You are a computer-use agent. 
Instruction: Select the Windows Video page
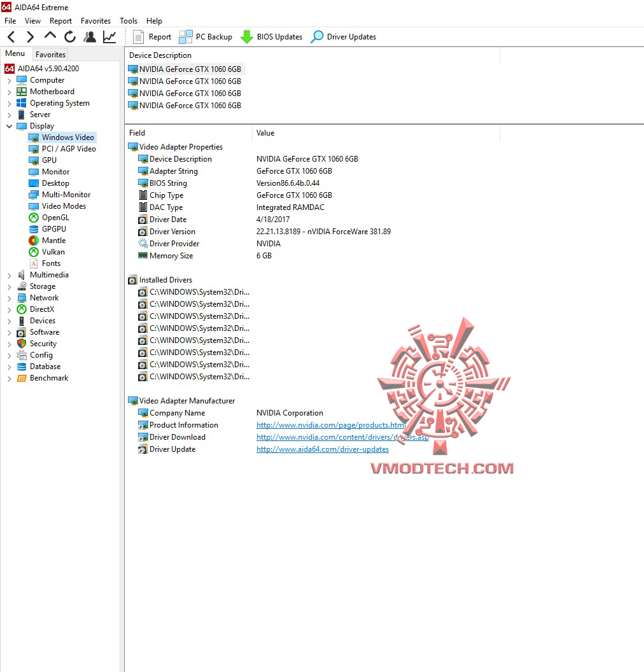[62, 137]
